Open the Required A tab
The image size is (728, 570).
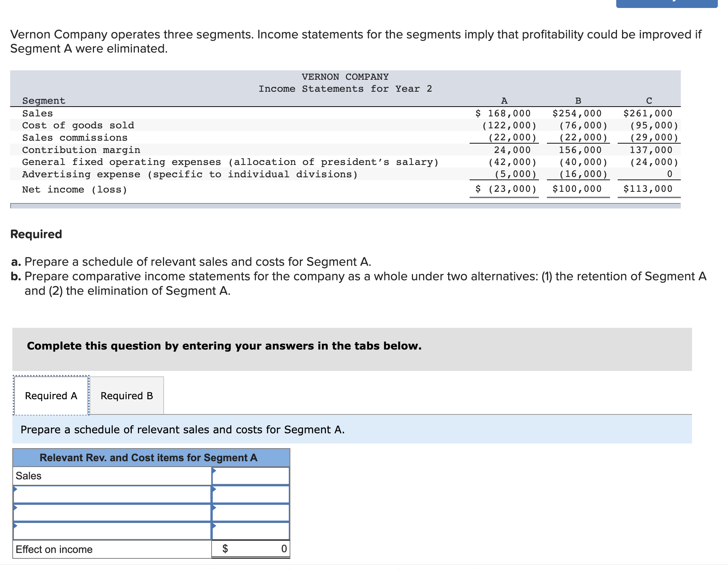[x=51, y=396]
